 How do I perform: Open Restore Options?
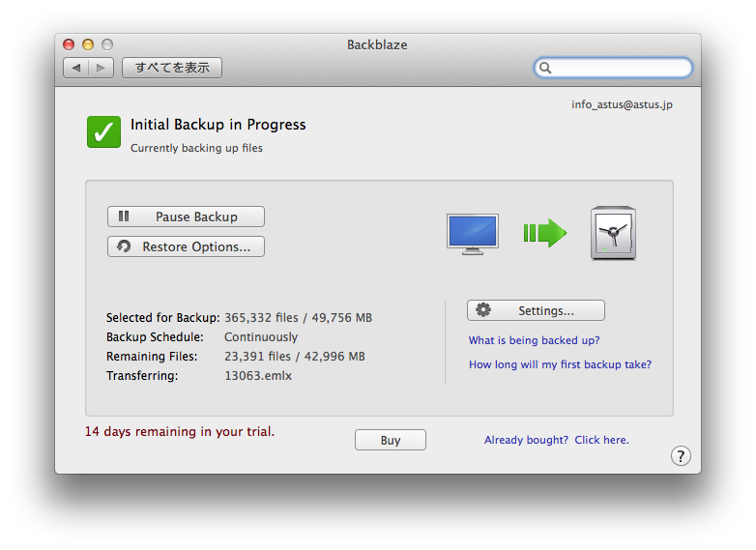186,246
